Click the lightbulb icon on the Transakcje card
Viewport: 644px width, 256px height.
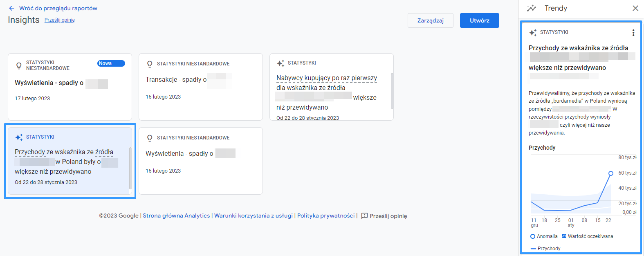(x=150, y=64)
